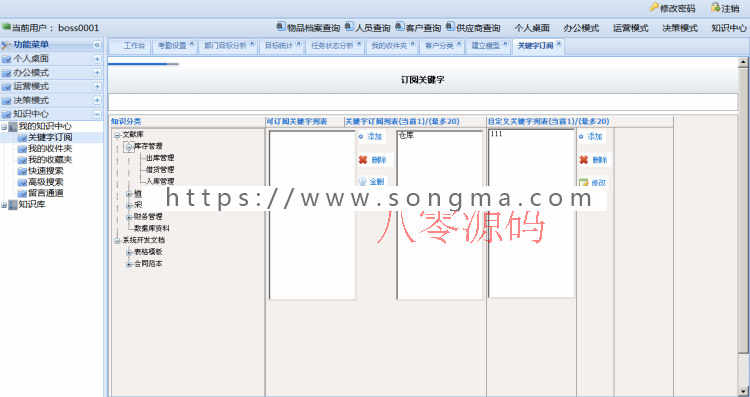750x397 pixels.
Task: Close the 建立模型 tab
Action: click(x=505, y=44)
